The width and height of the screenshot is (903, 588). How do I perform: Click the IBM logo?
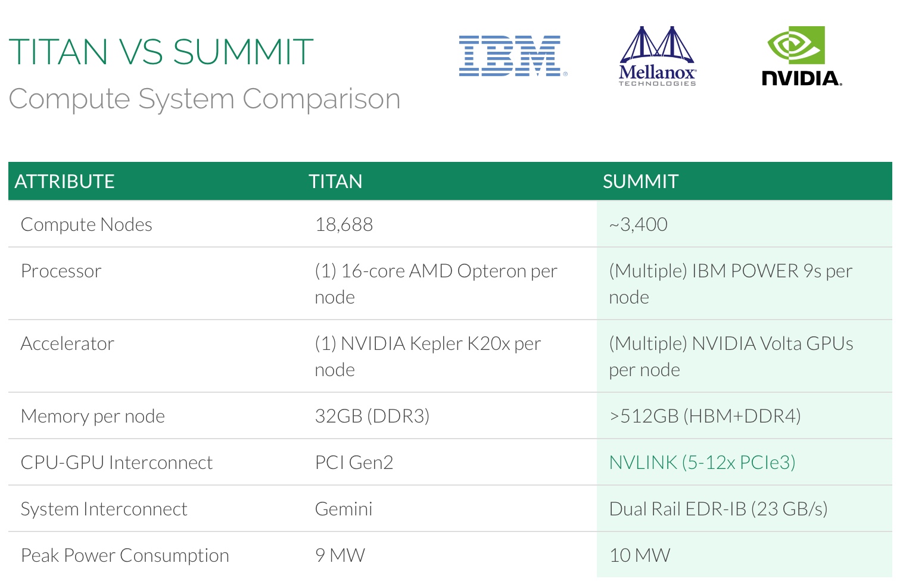pyautogui.click(x=511, y=56)
